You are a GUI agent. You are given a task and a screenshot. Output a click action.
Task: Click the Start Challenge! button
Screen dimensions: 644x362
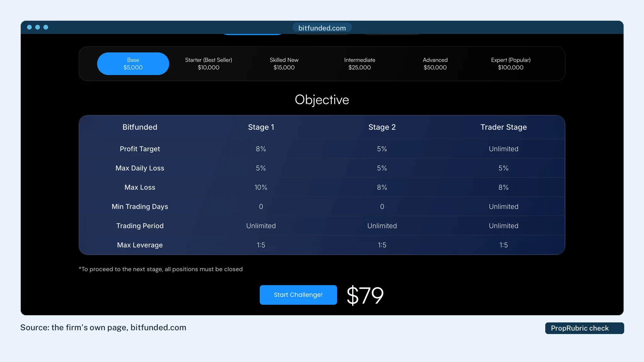pyautogui.click(x=298, y=295)
